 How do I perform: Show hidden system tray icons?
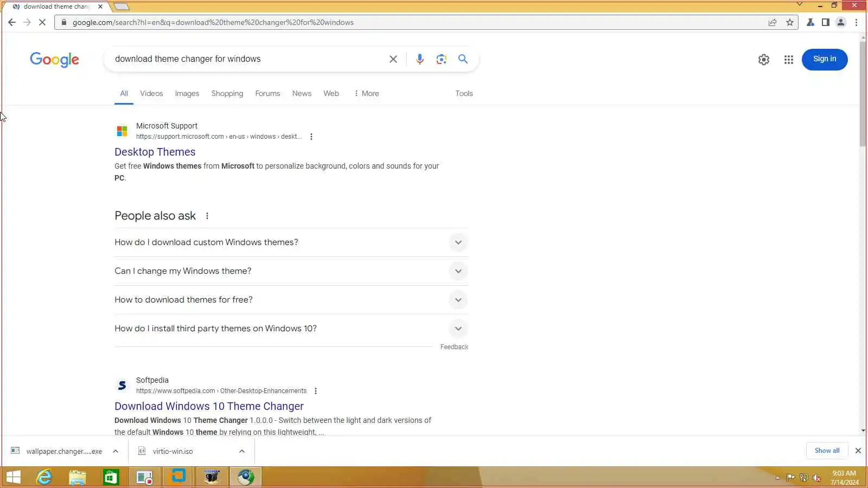click(x=777, y=478)
